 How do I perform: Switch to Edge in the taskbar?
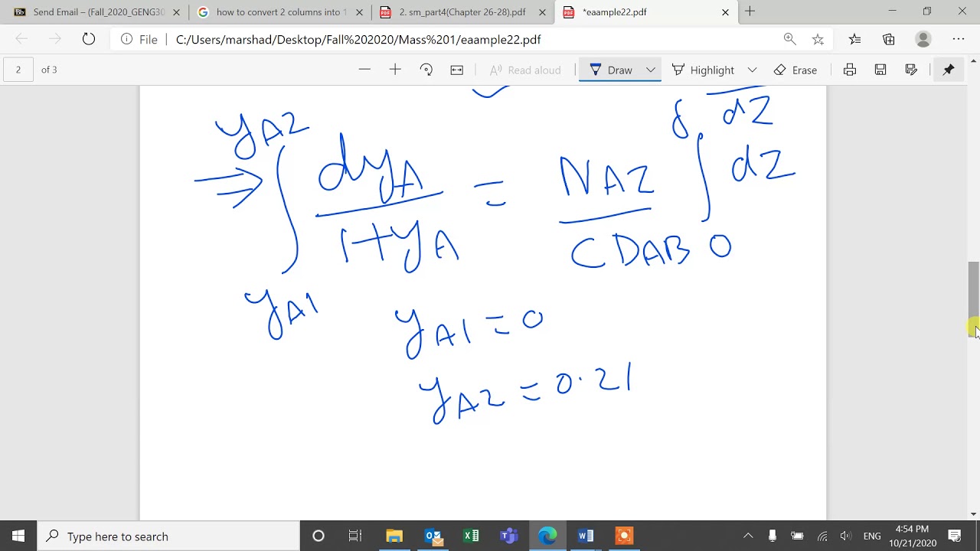click(547, 536)
